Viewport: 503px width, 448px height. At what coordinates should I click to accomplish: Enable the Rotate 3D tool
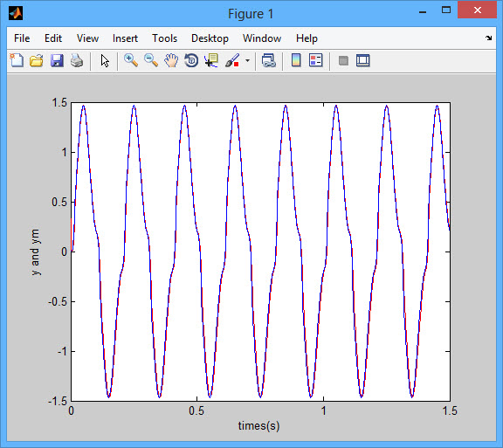pos(191,60)
